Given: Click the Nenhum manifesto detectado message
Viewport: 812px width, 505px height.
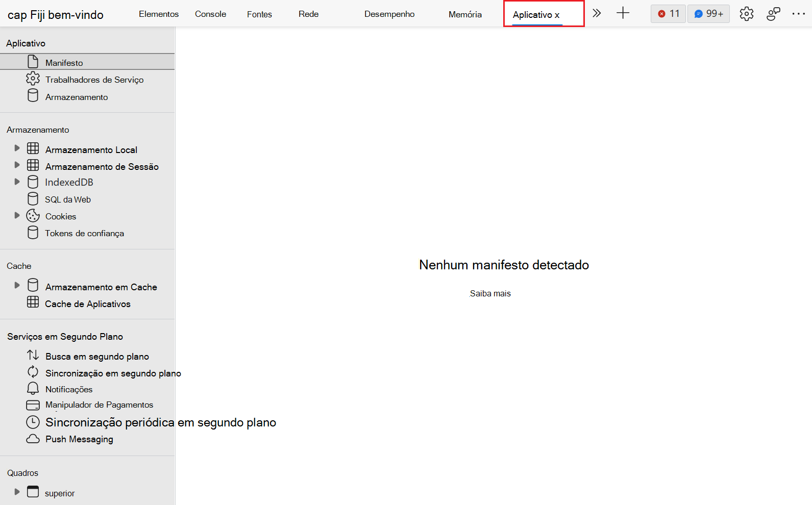Looking at the screenshot, I should [504, 265].
